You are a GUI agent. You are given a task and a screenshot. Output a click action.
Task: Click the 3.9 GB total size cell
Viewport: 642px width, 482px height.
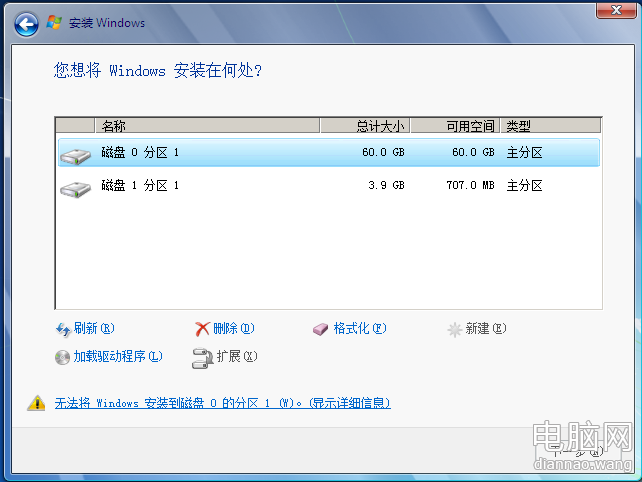coord(386,186)
